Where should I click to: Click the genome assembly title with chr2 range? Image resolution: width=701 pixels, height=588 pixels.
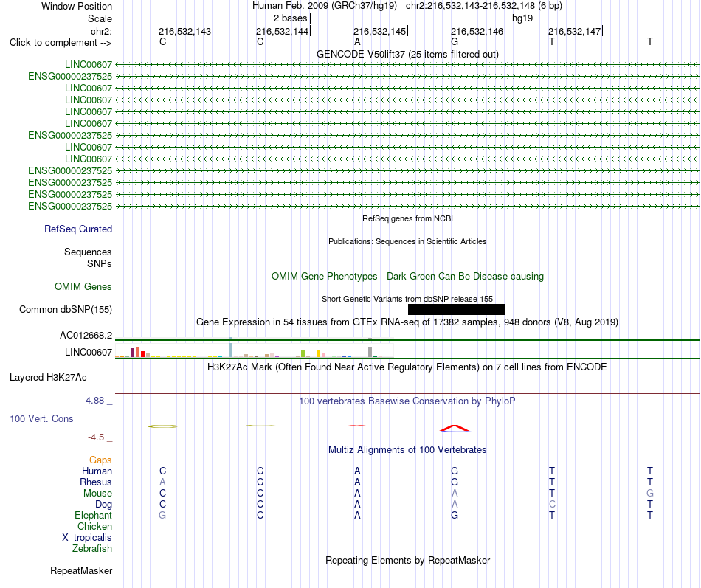click(407, 6)
